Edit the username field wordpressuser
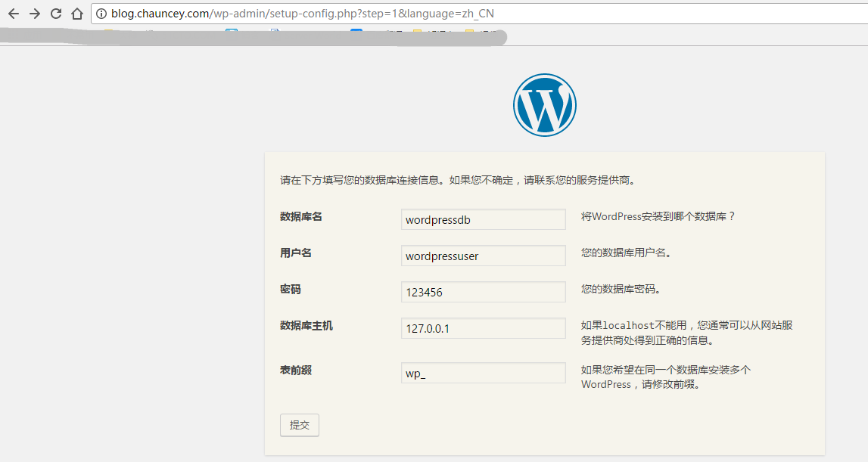868x462 pixels. point(484,256)
